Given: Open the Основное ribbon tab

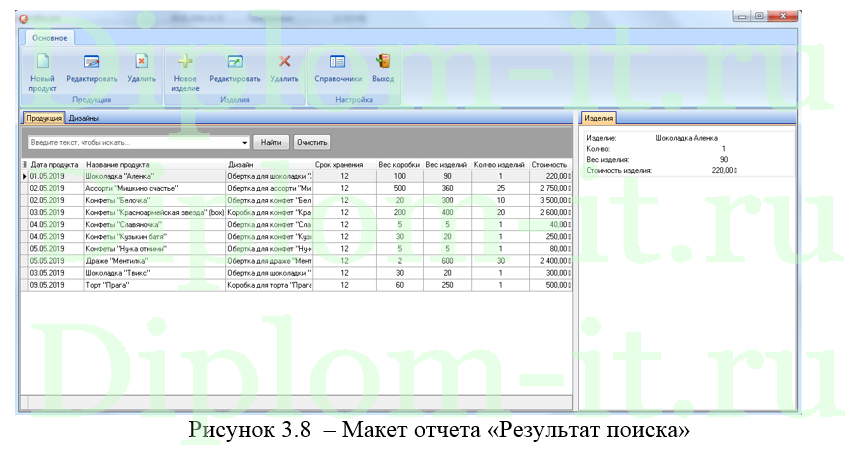Looking at the screenshot, I should pyautogui.click(x=49, y=38).
